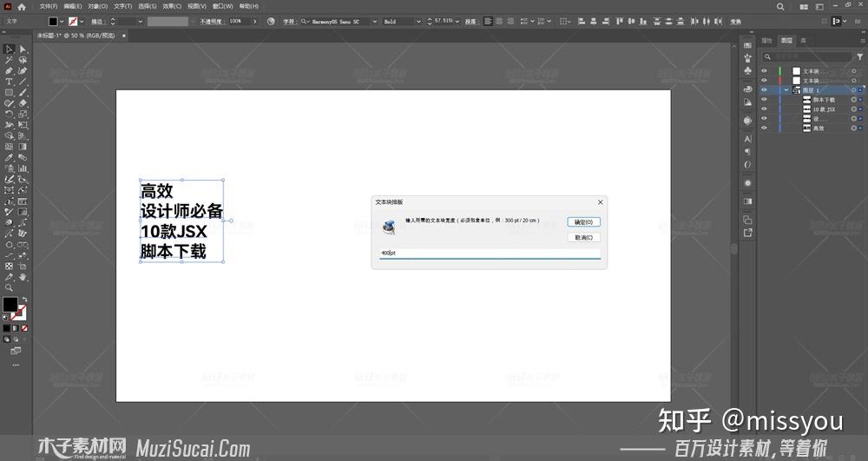Open the stroke color dropdown arrow
This screenshot has height=461, width=868.
pyautogui.click(x=82, y=22)
